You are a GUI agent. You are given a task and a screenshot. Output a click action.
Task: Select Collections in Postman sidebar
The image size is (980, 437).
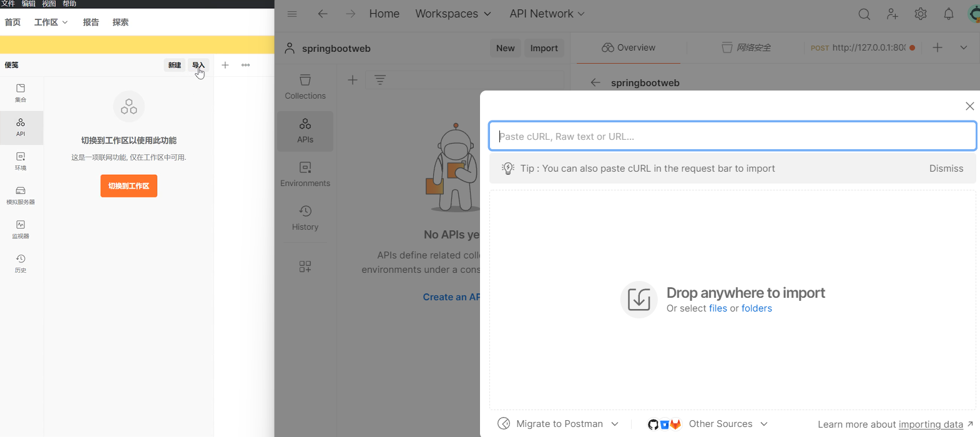pos(305,87)
